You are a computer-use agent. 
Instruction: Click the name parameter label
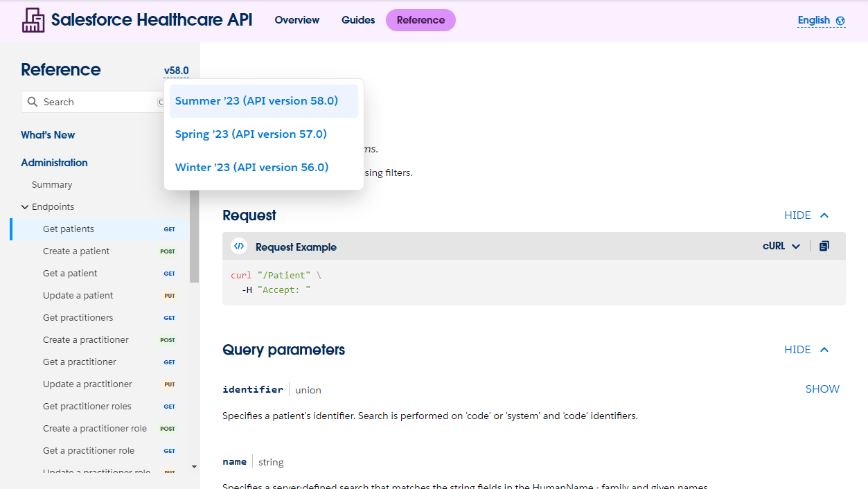coord(235,462)
